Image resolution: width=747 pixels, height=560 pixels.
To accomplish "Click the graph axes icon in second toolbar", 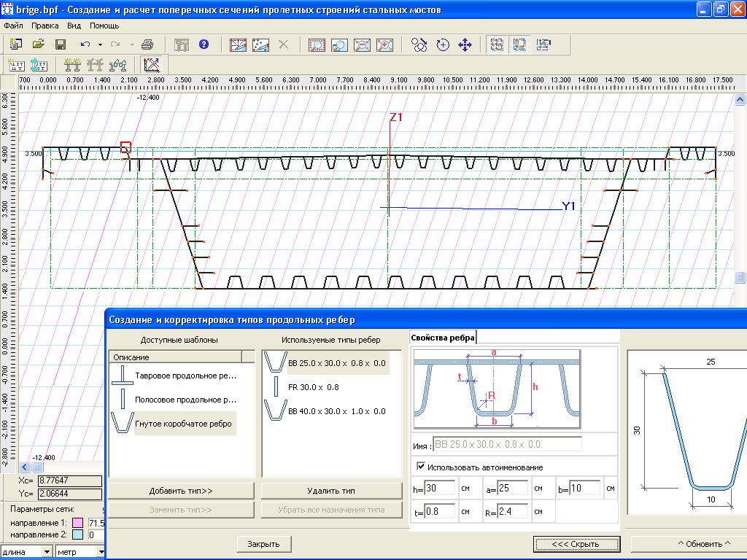I will [x=152, y=64].
